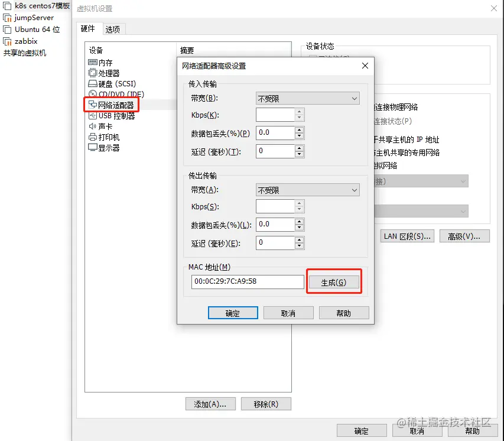The image size is (504, 441).
Task: Click inside the MAC 地址 input field
Action: (247, 282)
